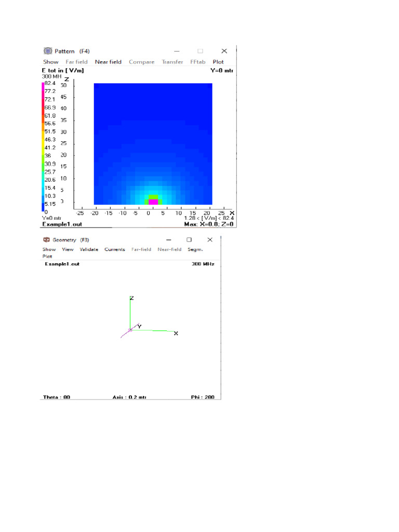The width and height of the screenshot is (399, 532).
Task: Maximize the Pattern (F4) window
Action: point(200,51)
